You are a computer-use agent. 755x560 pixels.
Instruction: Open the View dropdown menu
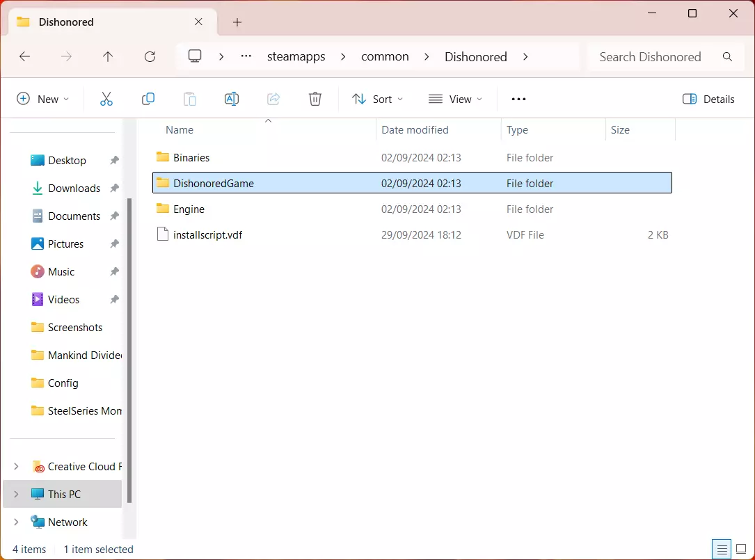tap(456, 99)
